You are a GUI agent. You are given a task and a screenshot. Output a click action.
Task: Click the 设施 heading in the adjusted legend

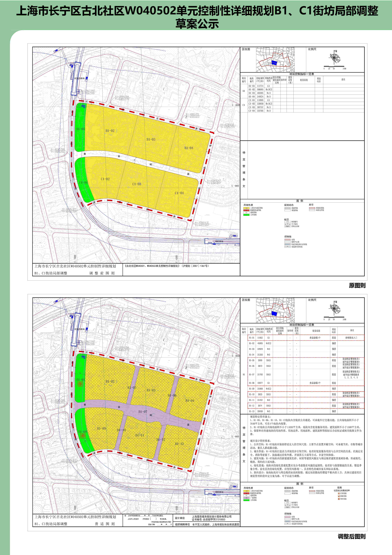[x=340, y=488]
